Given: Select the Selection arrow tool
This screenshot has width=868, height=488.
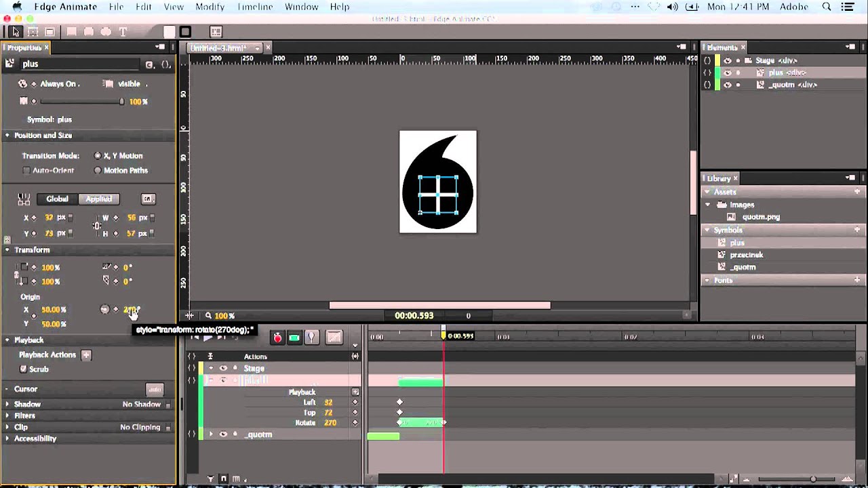Looking at the screenshot, I should (x=16, y=32).
